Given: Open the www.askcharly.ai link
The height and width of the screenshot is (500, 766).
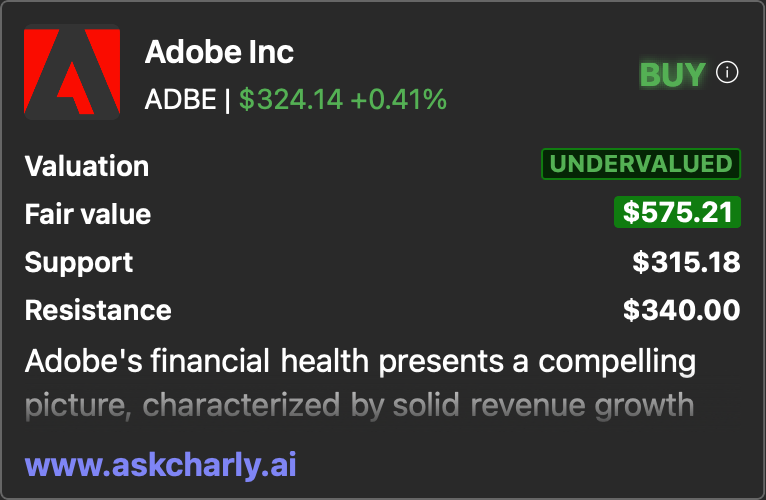Looking at the screenshot, I should [x=161, y=464].
